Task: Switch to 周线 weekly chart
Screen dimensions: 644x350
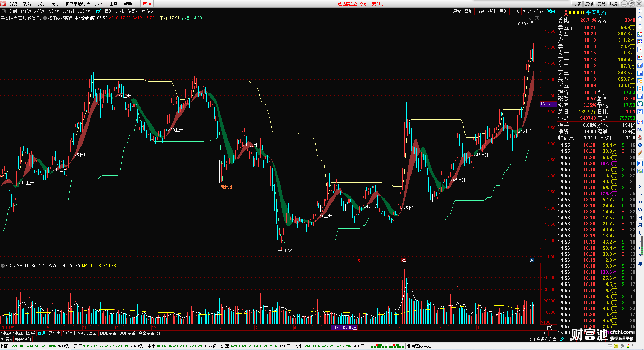Action: [x=109, y=11]
